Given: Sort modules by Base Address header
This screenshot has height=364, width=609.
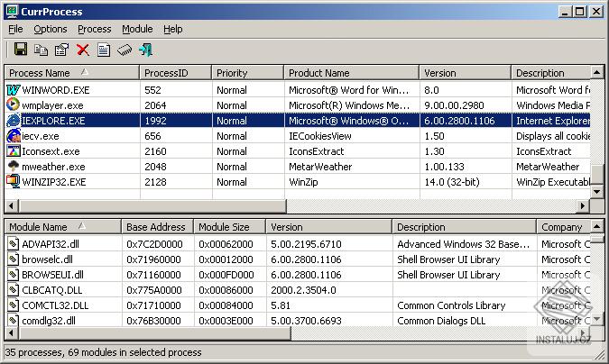Looking at the screenshot, I should coord(157,227).
